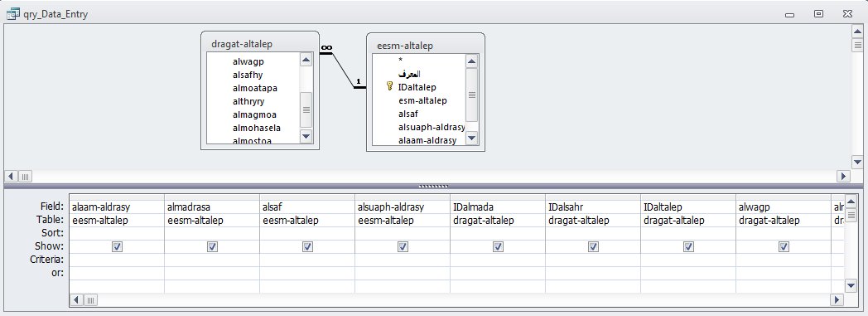The image size is (868, 316).
Task: Click the eesm-altalep table title bar
Action: tap(425, 46)
